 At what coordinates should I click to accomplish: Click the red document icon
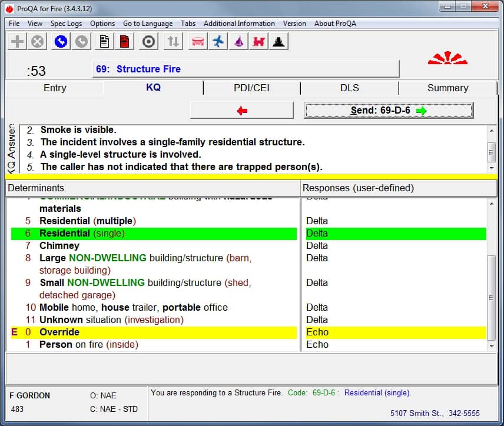[x=124, y=42]
